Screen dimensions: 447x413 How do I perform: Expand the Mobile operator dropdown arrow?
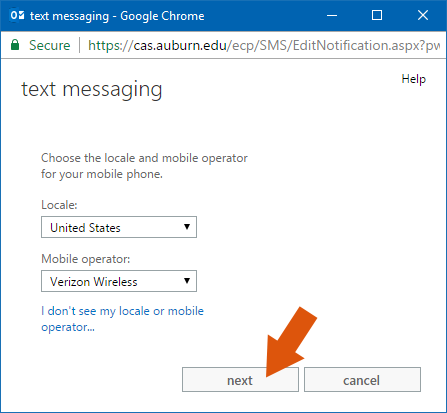point(187,281)
